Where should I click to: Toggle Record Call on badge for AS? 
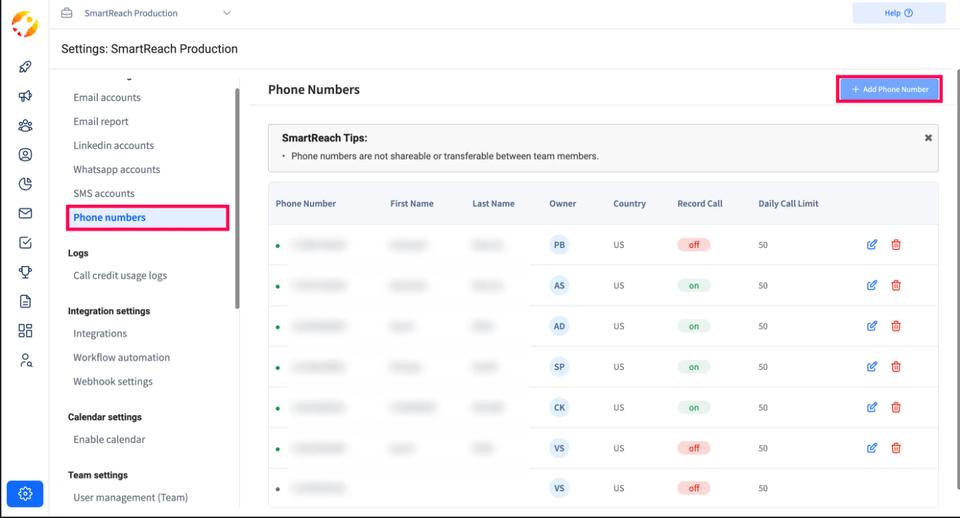point(694,285)
